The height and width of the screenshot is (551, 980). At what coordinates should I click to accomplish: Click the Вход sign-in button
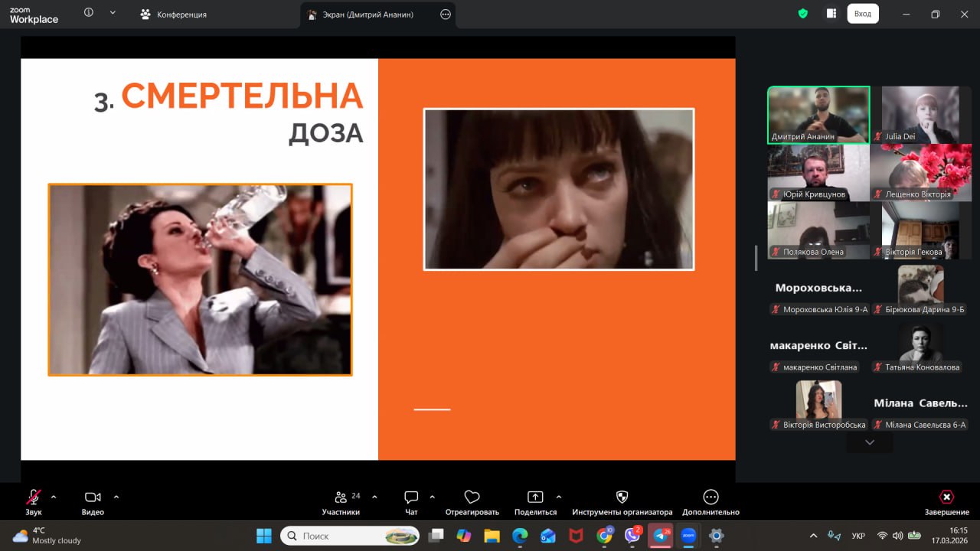[863, 14]
